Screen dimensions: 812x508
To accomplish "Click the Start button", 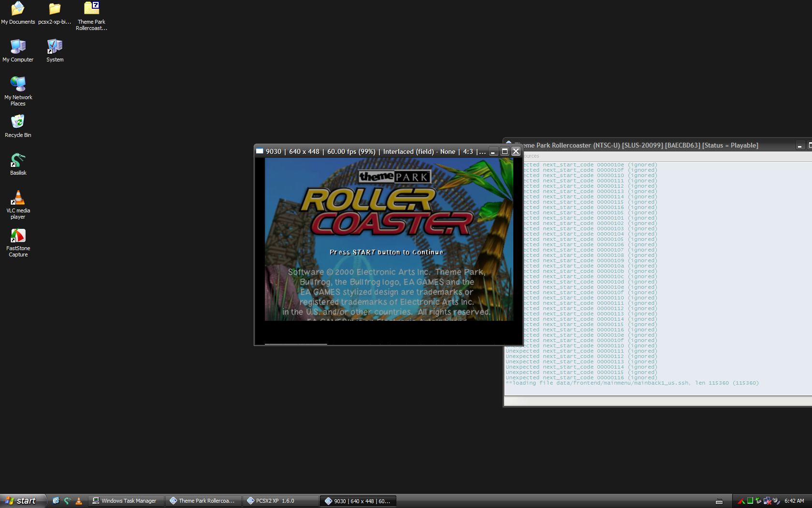I will coord(23,501).
